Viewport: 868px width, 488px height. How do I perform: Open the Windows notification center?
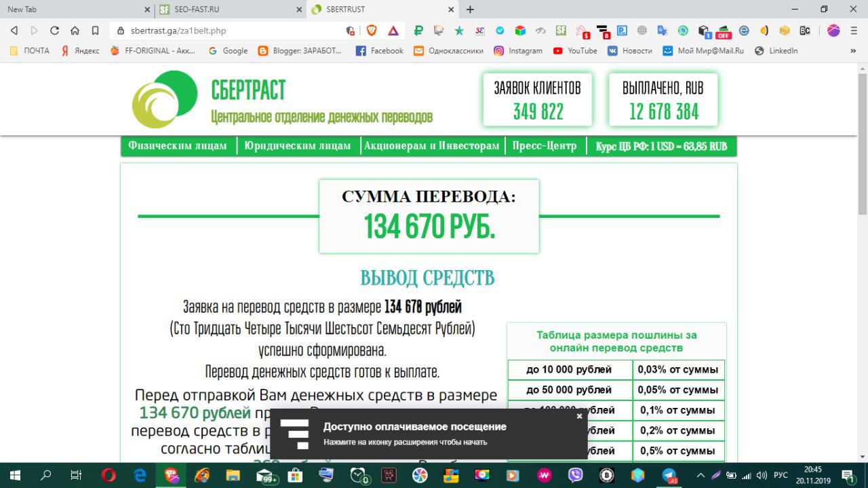click(x=848, y=476)
